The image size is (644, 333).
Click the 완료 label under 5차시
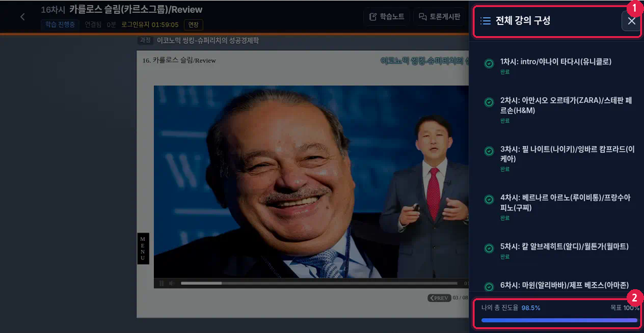(x=505, y=256)
